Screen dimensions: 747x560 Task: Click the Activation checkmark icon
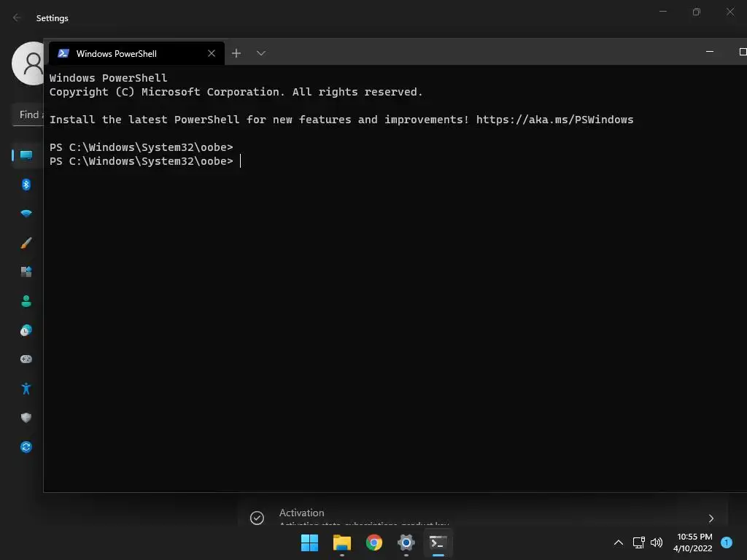[257, 518]
